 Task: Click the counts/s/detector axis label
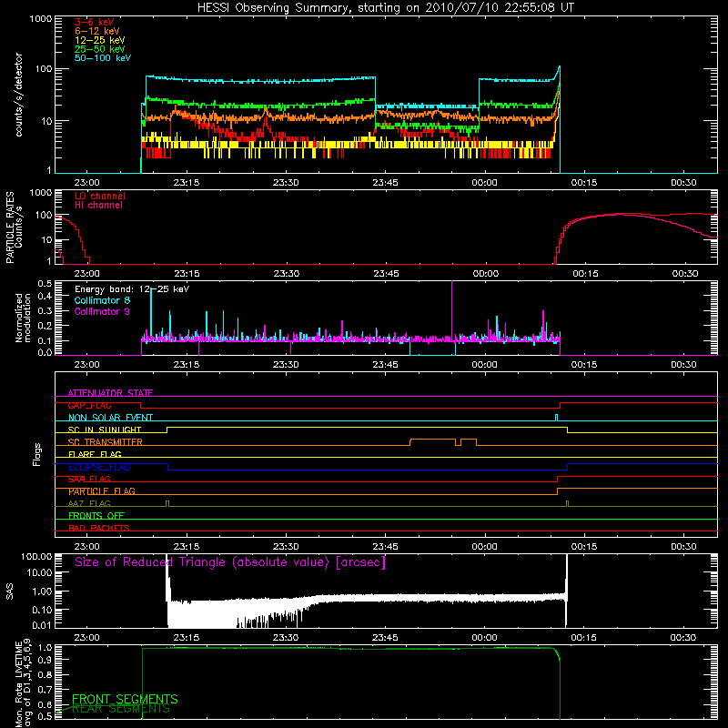point(19,95)
